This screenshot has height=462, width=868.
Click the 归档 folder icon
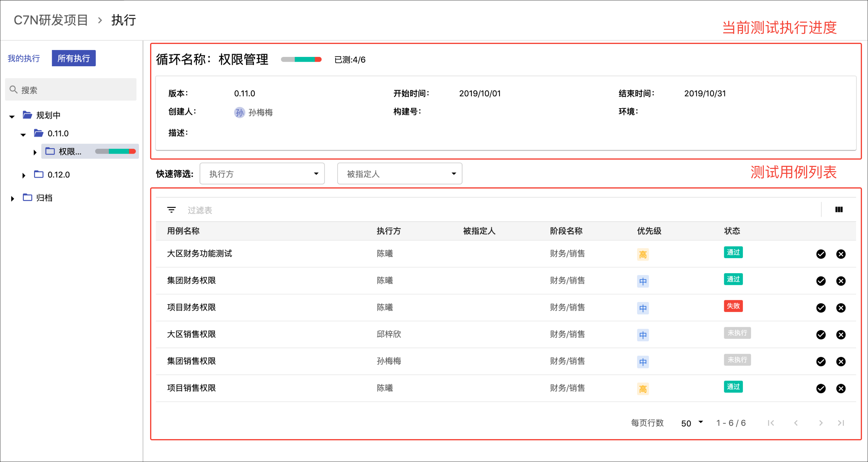click(27, 197)
